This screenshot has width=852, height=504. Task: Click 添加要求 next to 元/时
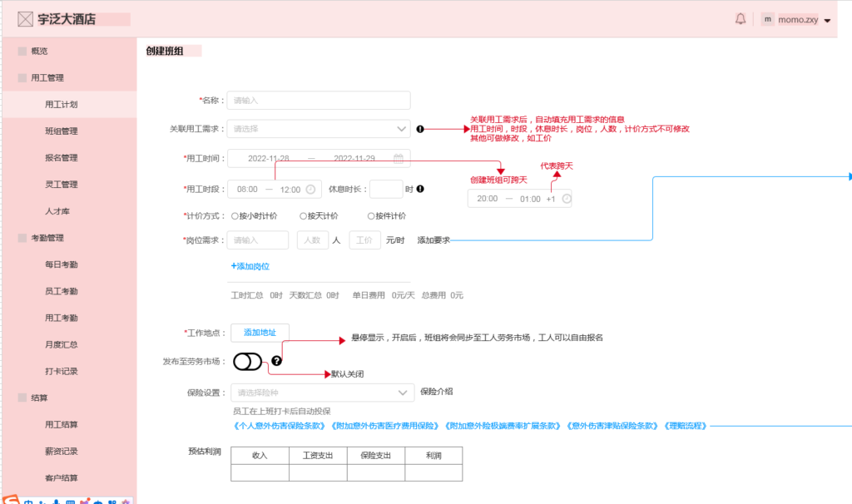[433, 240]
